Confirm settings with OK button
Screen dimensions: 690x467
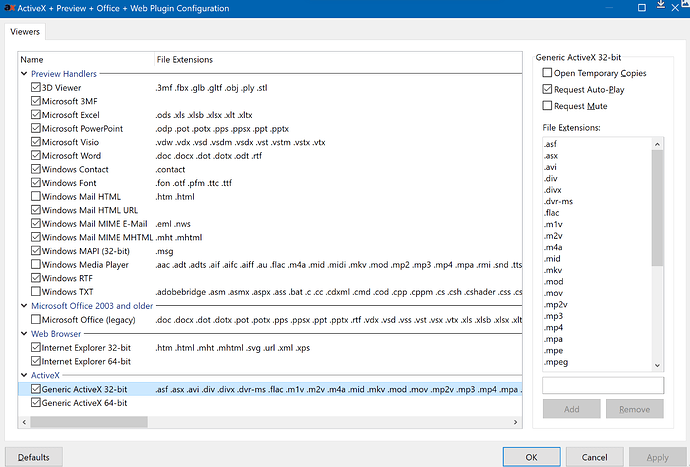point(532,457)
